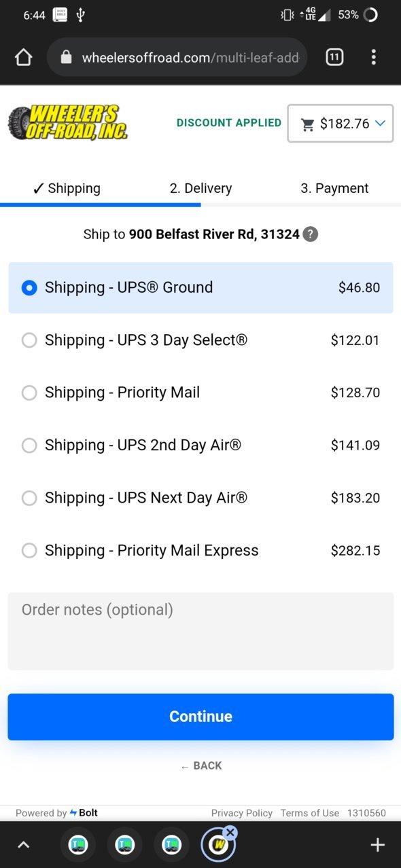Open the Privacy Policy link
This screenshot has height=868, width=401.
pos(241,813)
